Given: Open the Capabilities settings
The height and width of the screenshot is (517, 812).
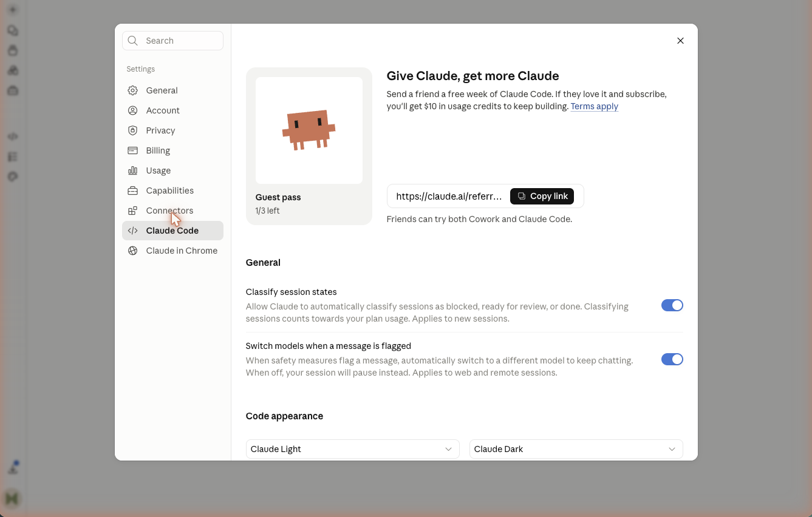Looking at the screenshot, I should tap(172, 191).
